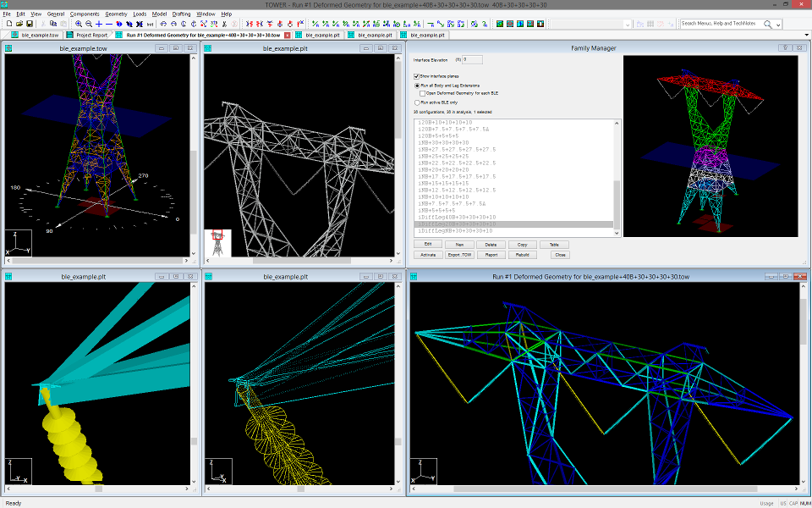
Task: Open the Drafting menu
Action: click(181, 14)
